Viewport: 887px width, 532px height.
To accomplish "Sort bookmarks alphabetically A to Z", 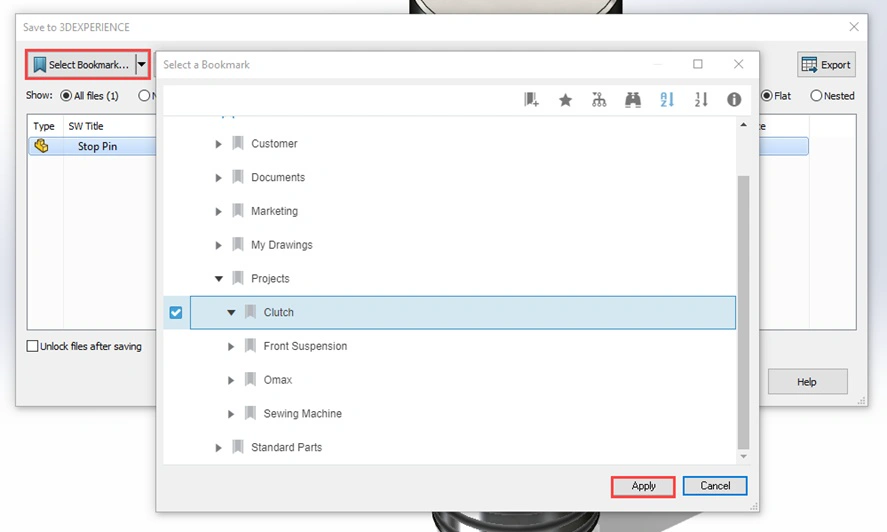I will point(667,100).
